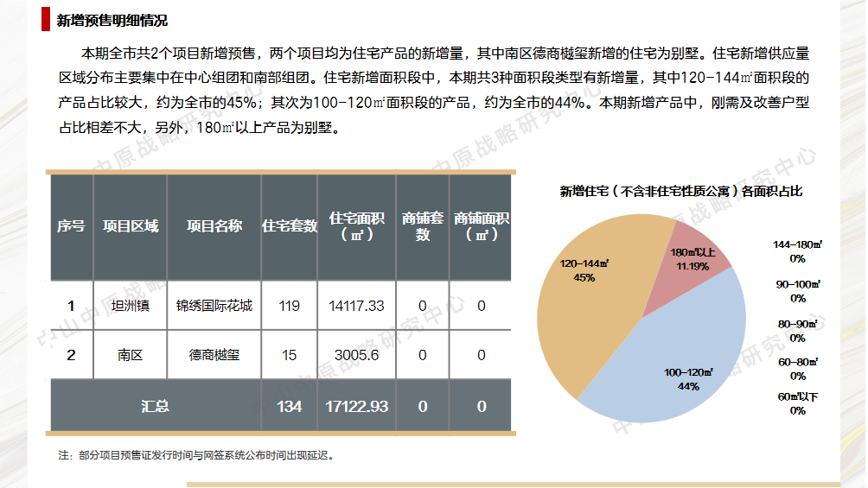This screenshot has height=488, width=868.
Task: Click the cell value 15
Action: [x=289, y=355]
